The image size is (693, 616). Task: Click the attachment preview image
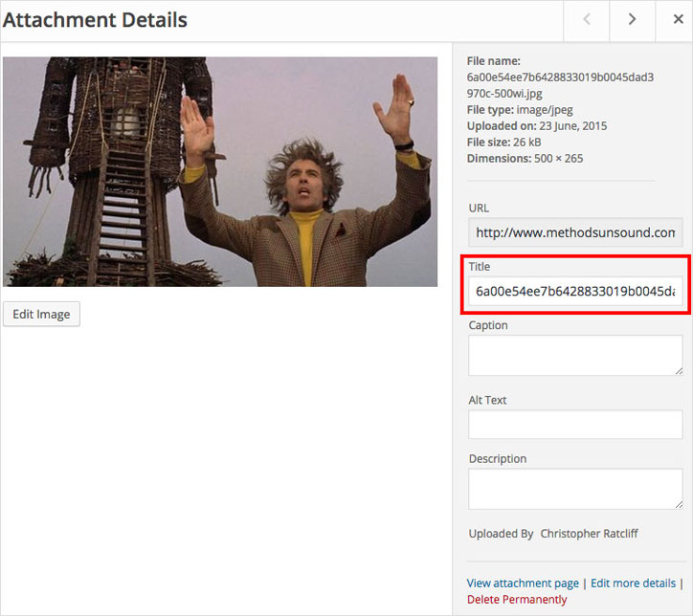tap(220, 172)
